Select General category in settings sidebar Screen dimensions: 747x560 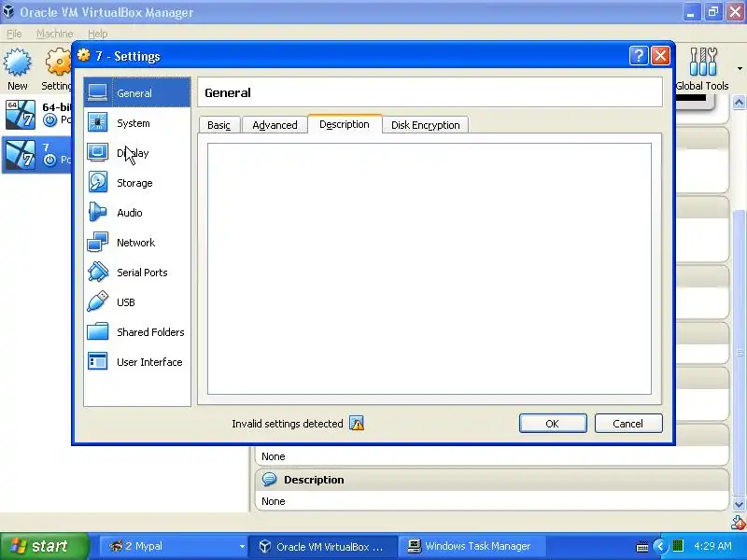pyautogui.click(x=137, y=92)
